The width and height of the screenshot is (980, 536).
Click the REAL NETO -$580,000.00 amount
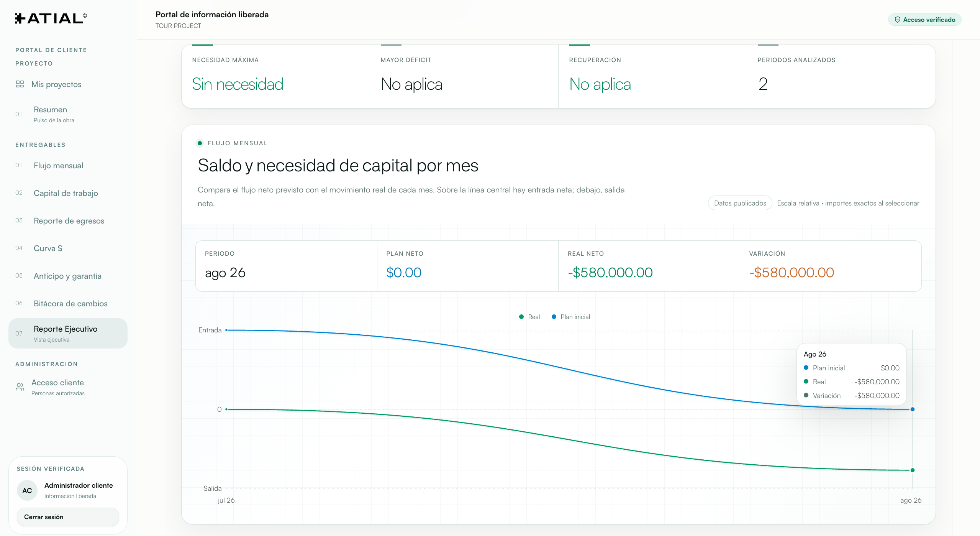coord(610,273)
